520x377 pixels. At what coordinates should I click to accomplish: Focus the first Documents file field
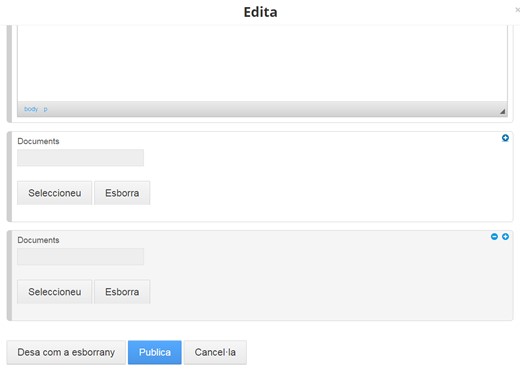pos(80,157)
